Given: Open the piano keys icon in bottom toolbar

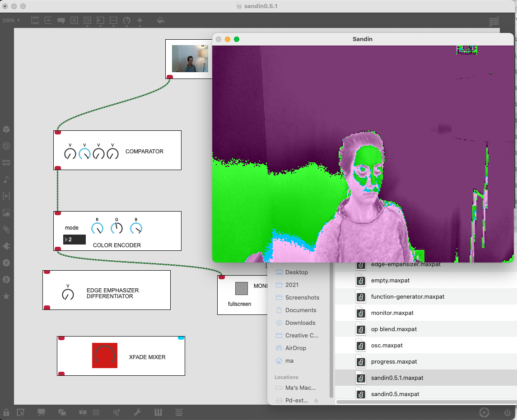Looking at the screenshot, I should (158, 412).
